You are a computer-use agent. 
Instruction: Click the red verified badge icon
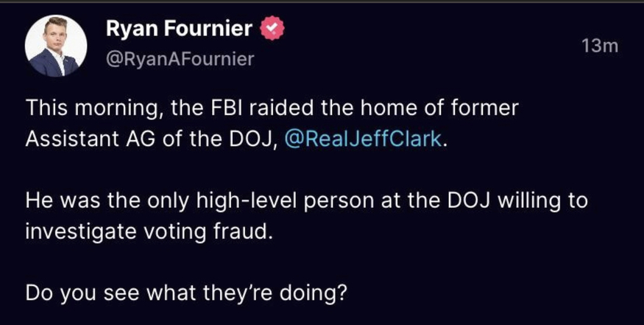pos(272,30)
